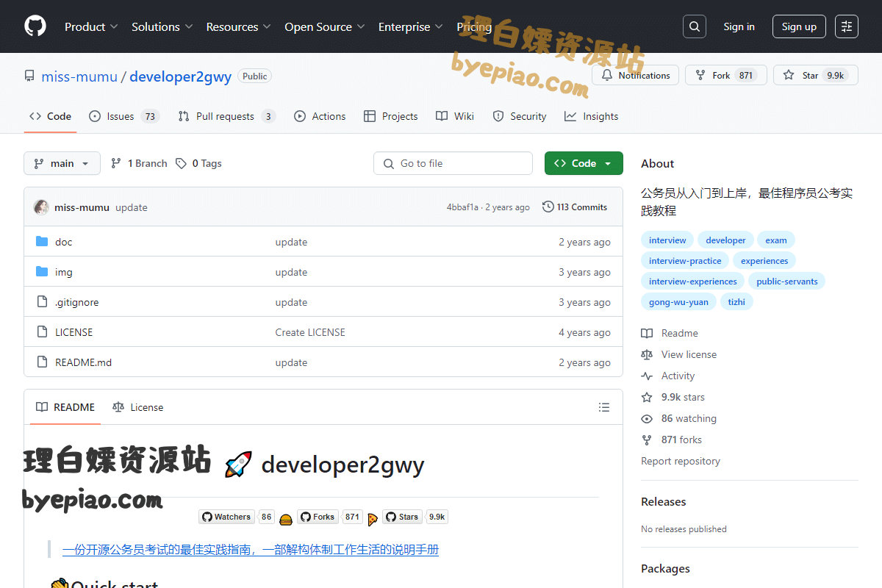Select the experiences topic tag
Viewport: 882px width, 588px height.
click(764, 261)
